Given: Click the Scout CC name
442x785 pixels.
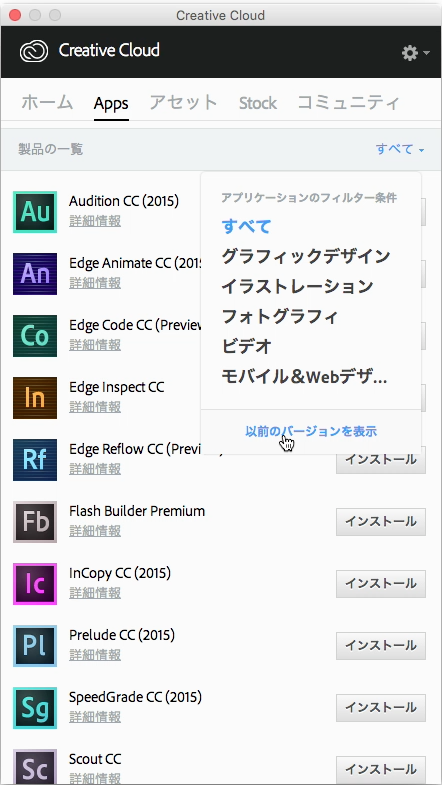Looking at the screenshot, I should coord(95,759).
